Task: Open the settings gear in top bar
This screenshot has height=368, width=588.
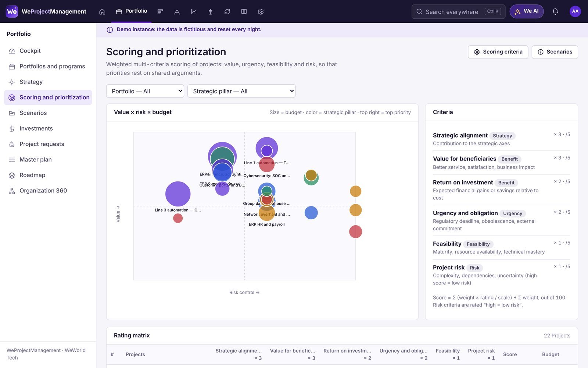Action: pos(261,12)
